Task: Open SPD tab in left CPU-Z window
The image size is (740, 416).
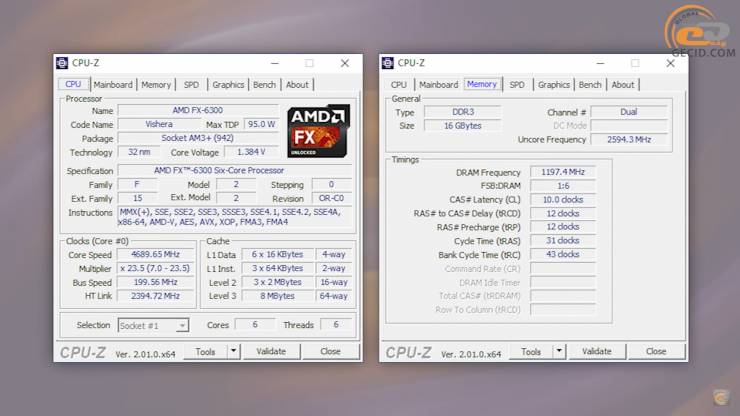Action: coord(191,85)
